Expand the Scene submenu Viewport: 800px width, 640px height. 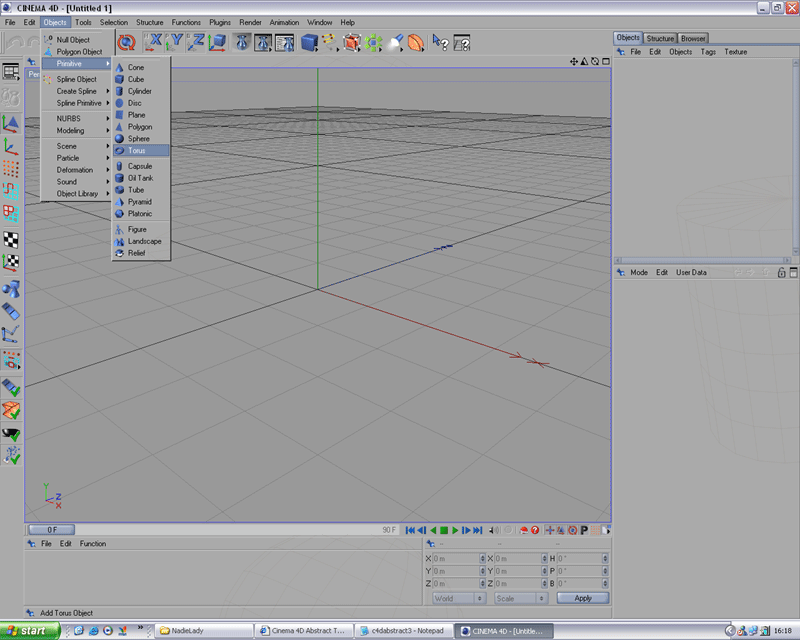pos(77,146)
